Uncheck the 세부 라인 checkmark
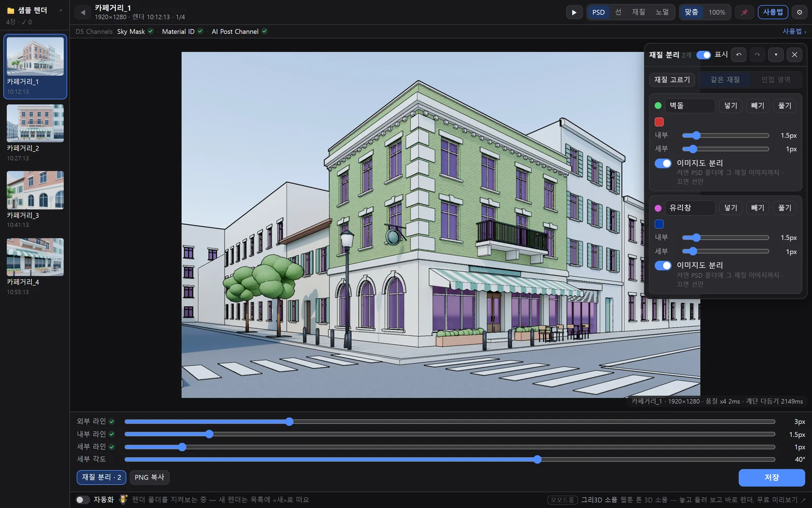This screenshot has width=812, height=508. point(112,447)
